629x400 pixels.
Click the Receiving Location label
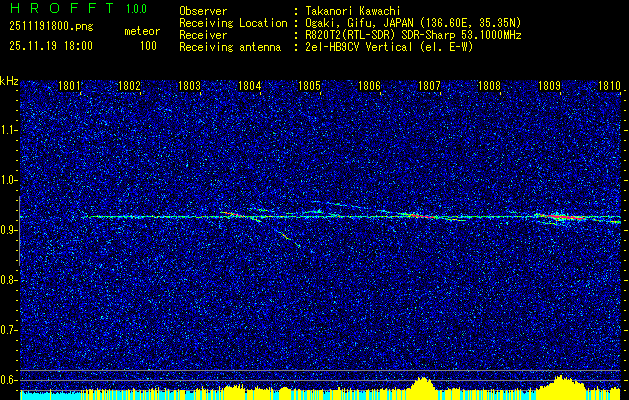233,23
